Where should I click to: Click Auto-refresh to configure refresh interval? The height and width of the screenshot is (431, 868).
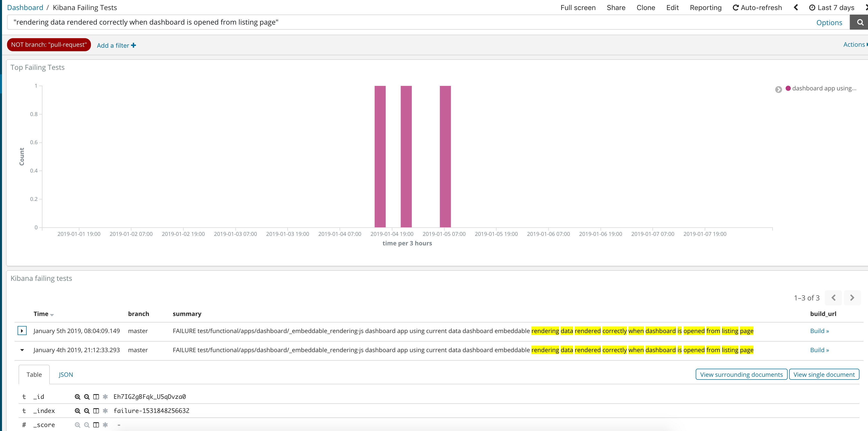coord(757,8)
